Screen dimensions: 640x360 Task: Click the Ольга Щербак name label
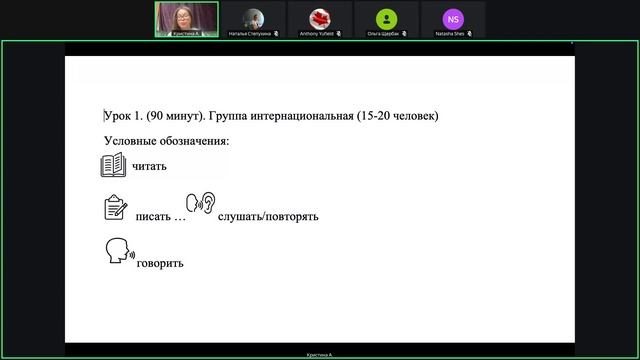coord(383,34)
